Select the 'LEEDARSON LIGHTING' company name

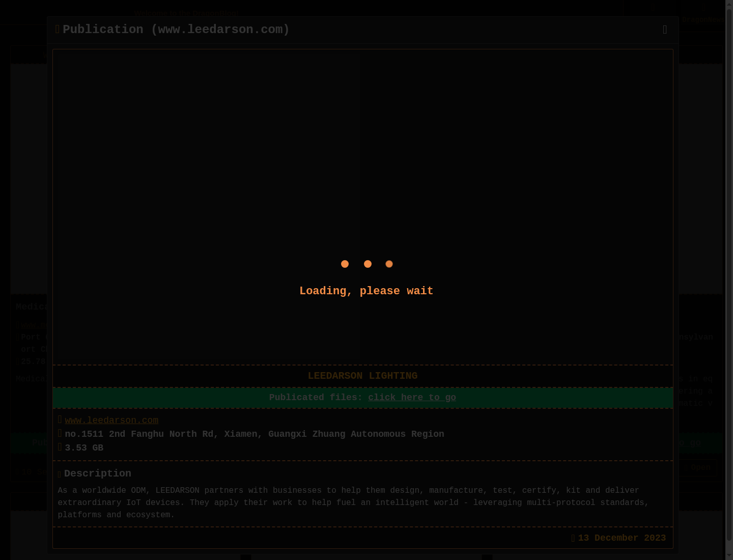362,376
